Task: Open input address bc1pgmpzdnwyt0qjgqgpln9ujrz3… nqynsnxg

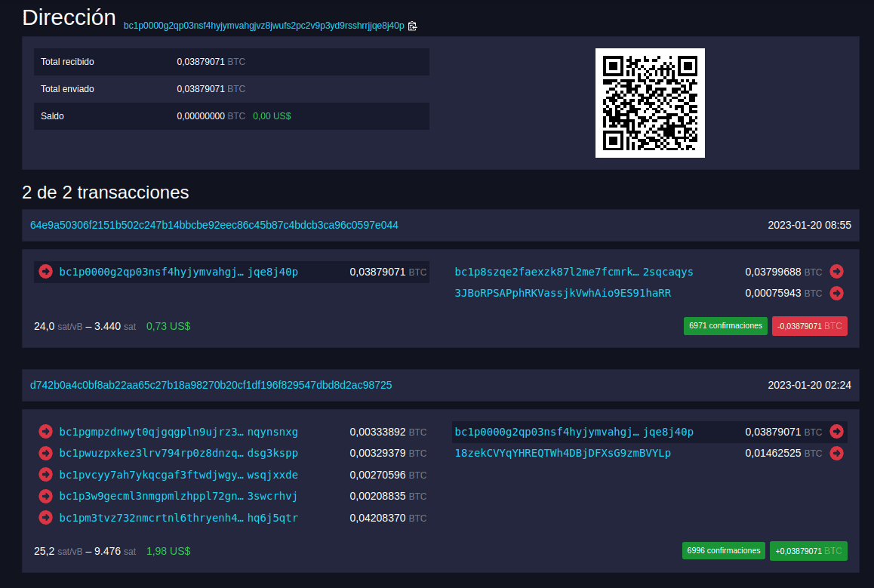Action: 178,432
